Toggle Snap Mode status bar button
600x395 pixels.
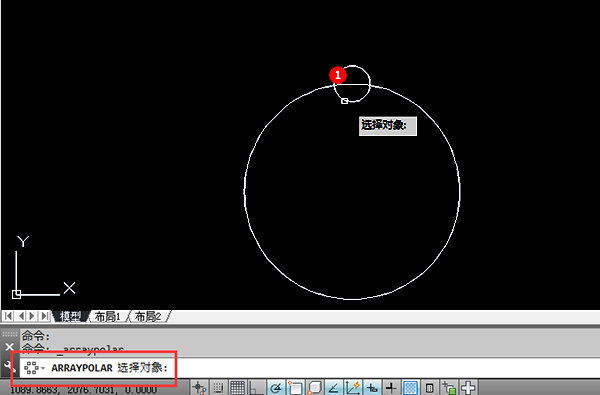(218, 388)
